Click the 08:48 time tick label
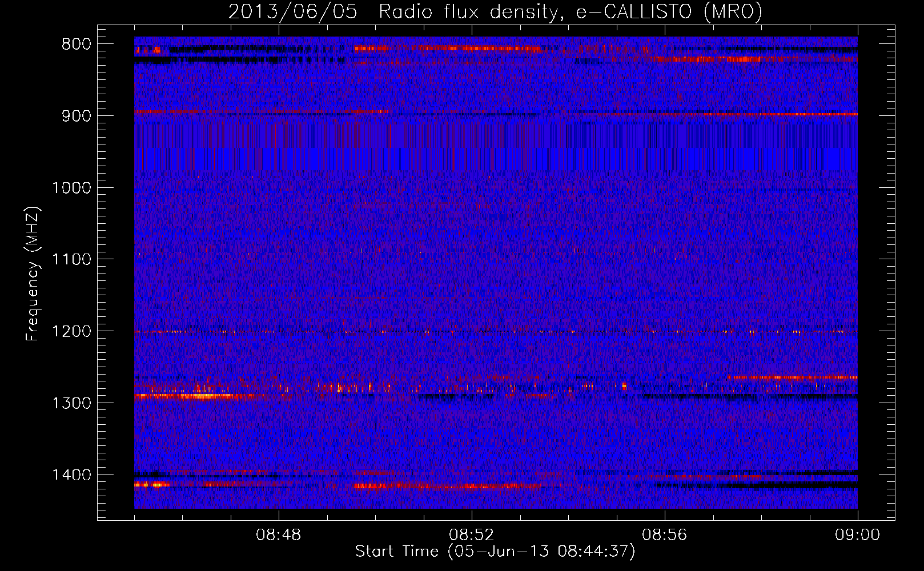 tap(279, 535)
